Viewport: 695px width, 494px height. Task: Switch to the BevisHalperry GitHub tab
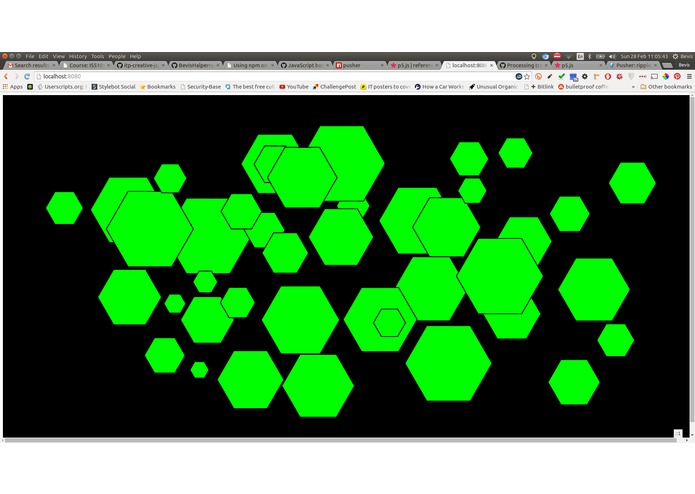(194, 65)
